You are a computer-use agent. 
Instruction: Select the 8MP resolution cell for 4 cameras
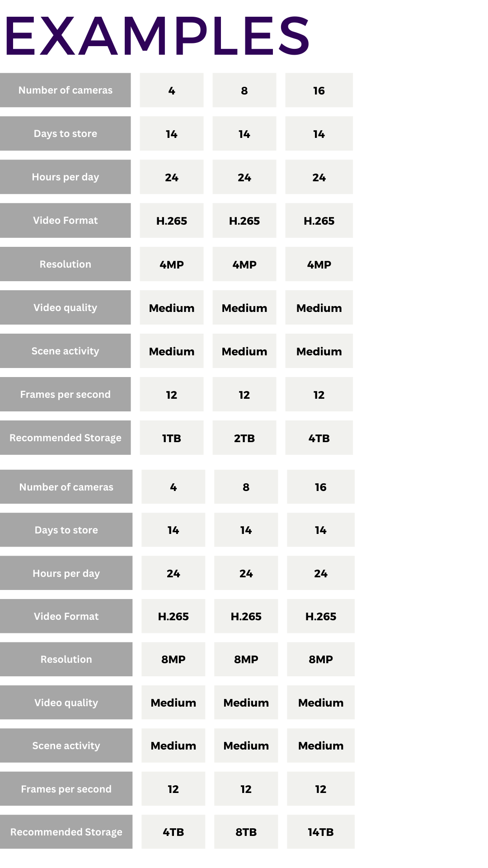point(174,659)
